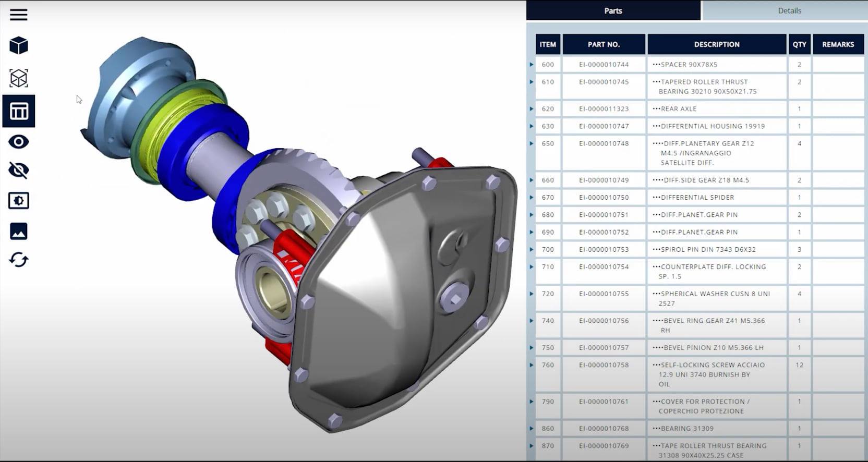868x462 pixels.
Task: Sort by the ITEM column header
Action: [548, 44]
